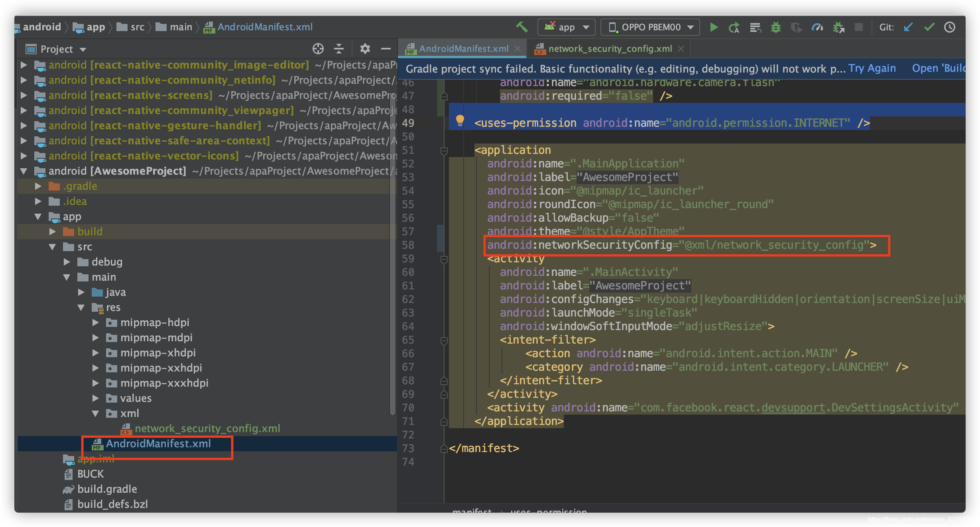Open the OPPO PBEM00 device dropdown

pyautogui.click(x=650, y=27)
